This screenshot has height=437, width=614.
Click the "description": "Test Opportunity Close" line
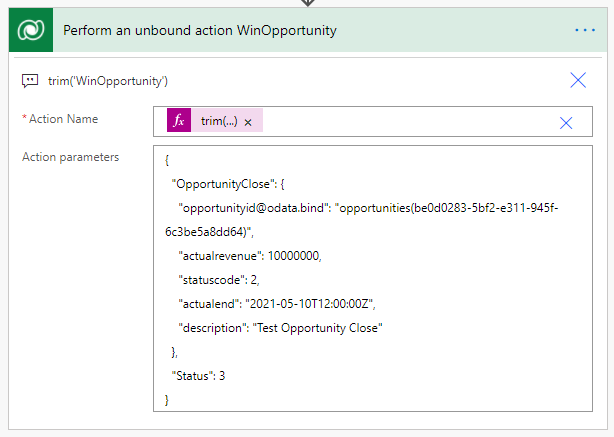280,328
